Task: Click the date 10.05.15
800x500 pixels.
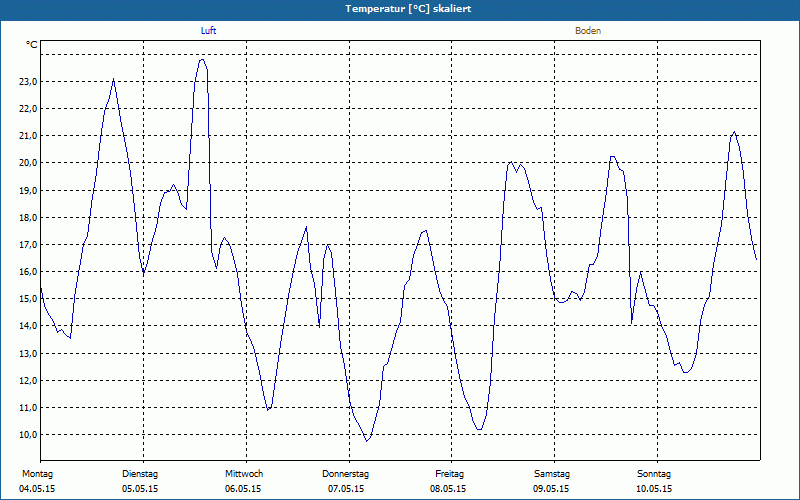Action: pos(654,489)
